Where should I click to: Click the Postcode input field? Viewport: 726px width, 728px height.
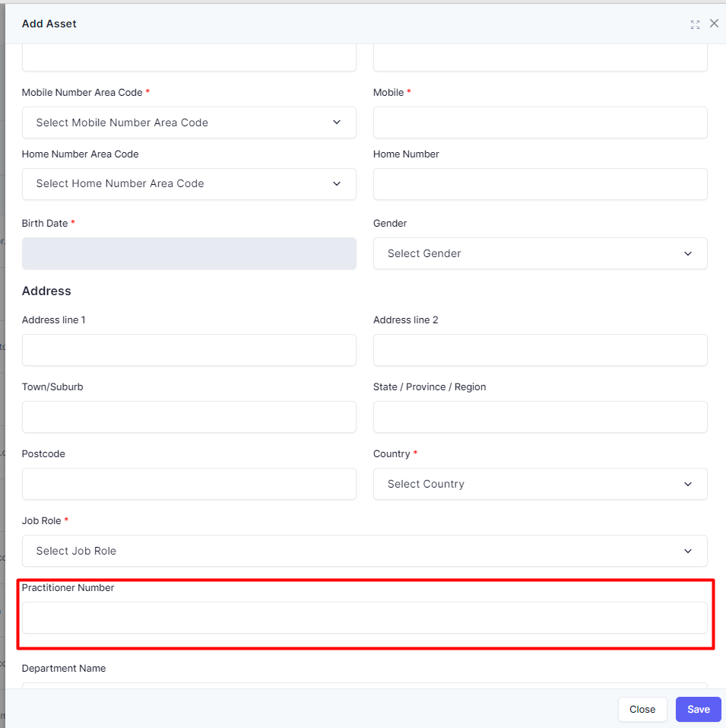pos(189,484)
